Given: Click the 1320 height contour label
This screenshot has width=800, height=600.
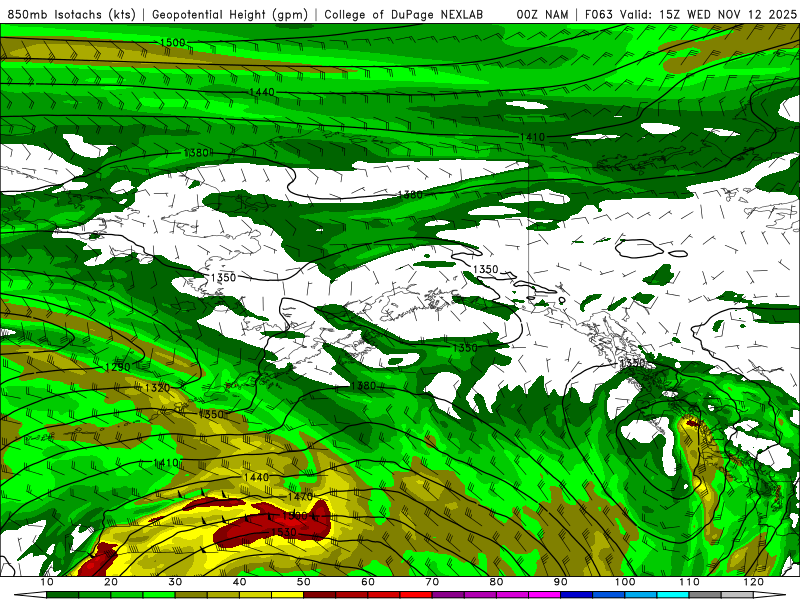Looking at the screenshot, I should tap(157, 388).
